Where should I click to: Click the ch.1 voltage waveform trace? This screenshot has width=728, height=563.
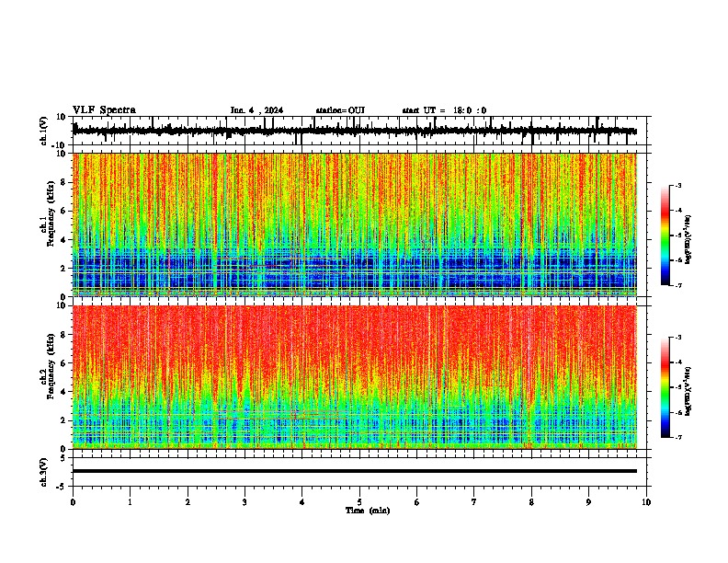pos(355,131)
